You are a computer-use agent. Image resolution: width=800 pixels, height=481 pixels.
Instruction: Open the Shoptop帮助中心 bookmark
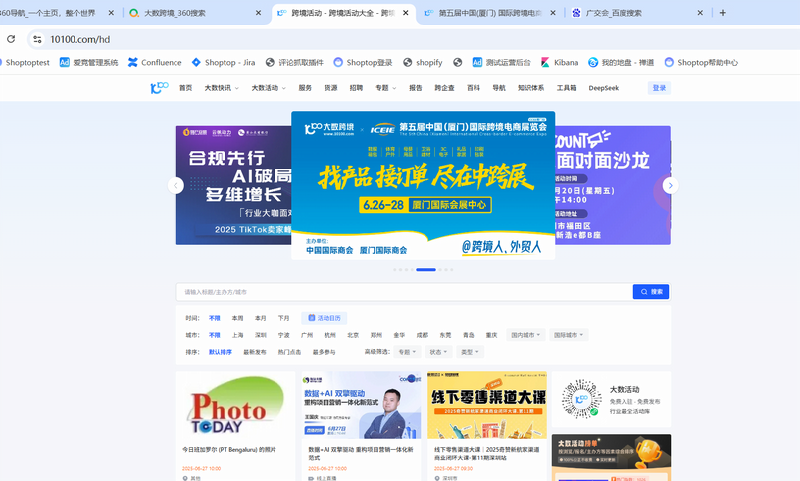pos(701,62)
